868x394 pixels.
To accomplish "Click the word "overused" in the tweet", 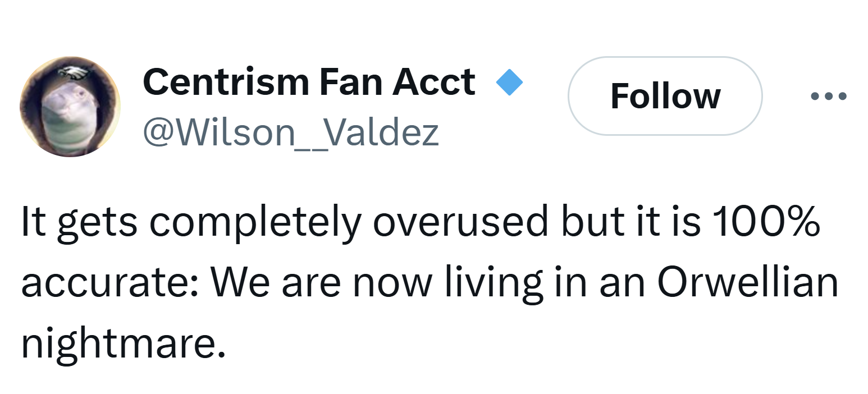I will pyautogui.click(x=460, y=221).
